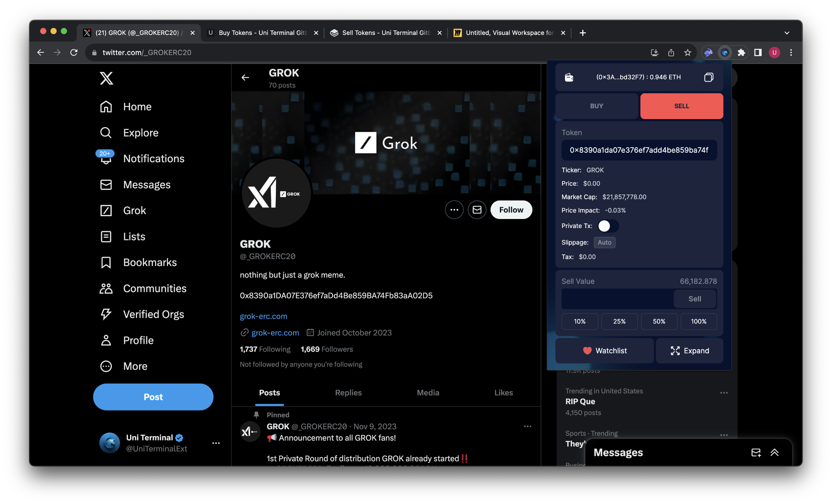Message GROK via envelope icon on profile

477,210
